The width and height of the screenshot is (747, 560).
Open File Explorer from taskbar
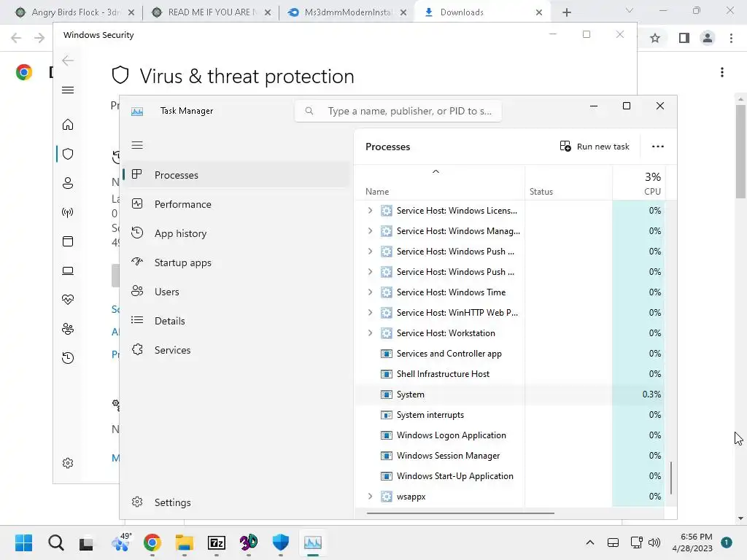pos(185,542)
